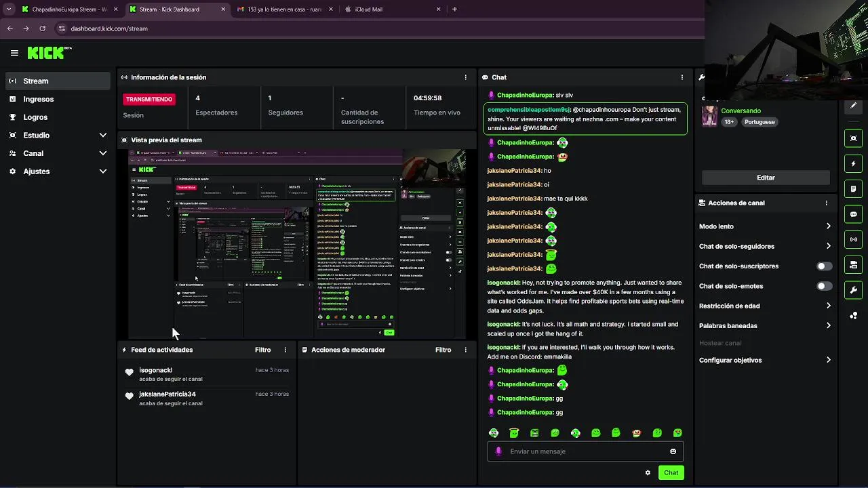The image size is (868, 488).
Task: Open options menu of Información de la sesión
Action: (x=465, y=77)
